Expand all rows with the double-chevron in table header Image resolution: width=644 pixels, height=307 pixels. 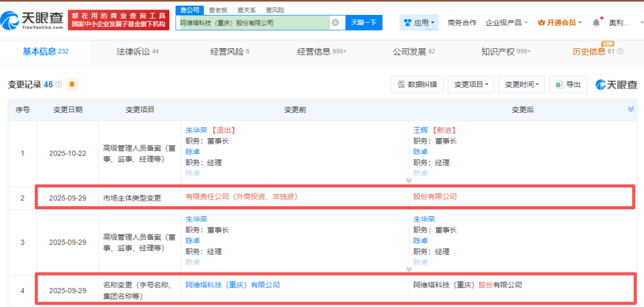tap(631, 109)
